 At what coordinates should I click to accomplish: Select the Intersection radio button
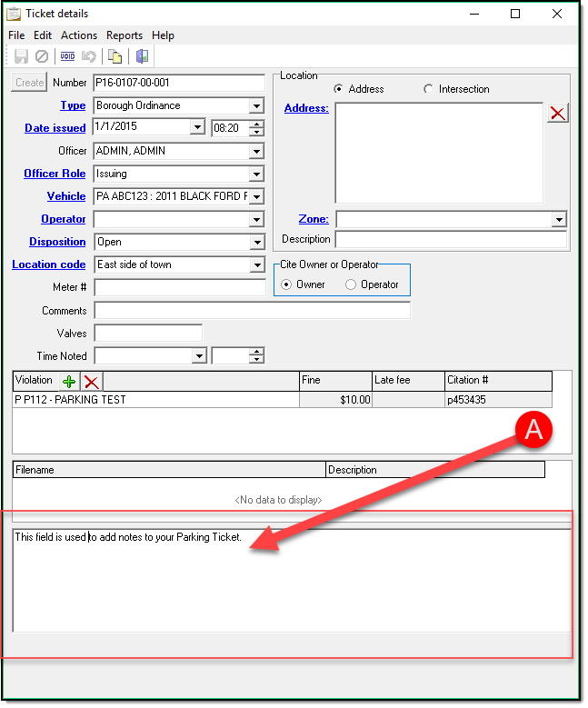coord(429,89)
